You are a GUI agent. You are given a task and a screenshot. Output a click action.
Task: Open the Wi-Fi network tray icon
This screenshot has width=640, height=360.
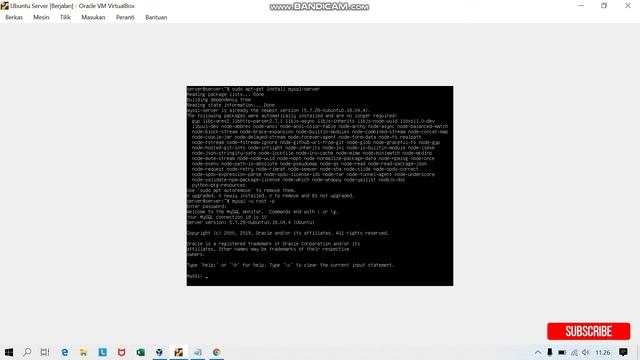pyautogui.click(x=574, y=352)
